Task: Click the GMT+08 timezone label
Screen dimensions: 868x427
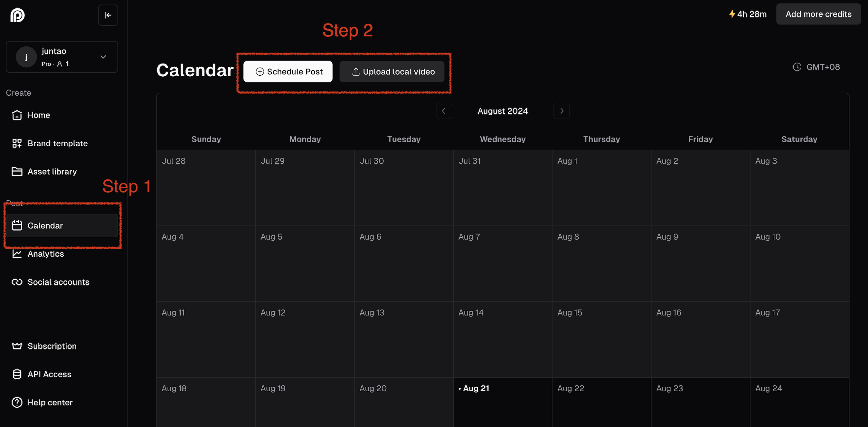Action: (823, 67)
